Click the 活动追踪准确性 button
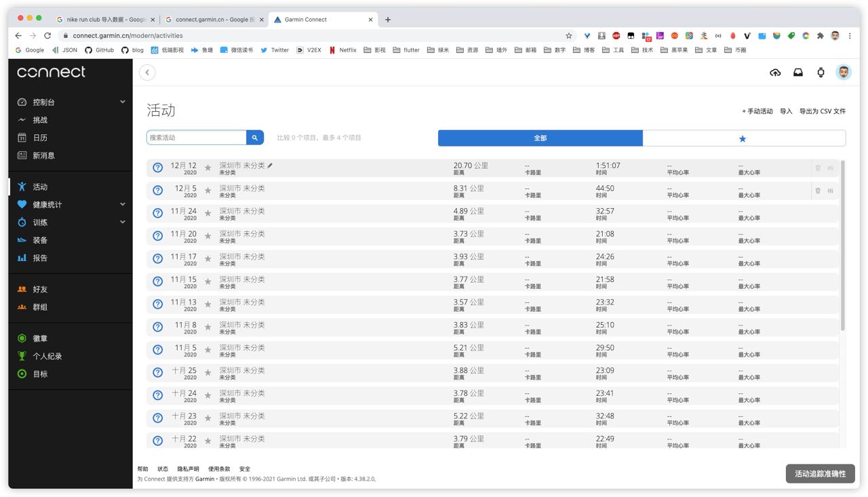The width and height of the screenshot is (868, 497). pos(821,473)
